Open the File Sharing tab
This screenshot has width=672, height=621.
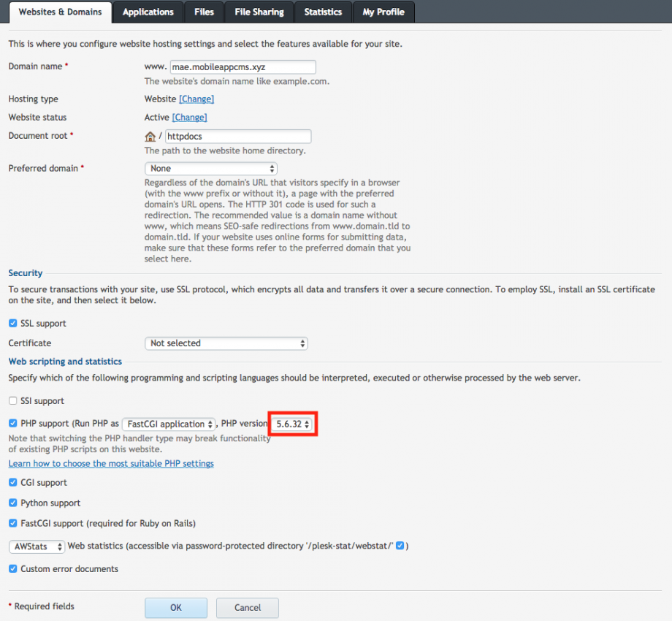point(259,12)
